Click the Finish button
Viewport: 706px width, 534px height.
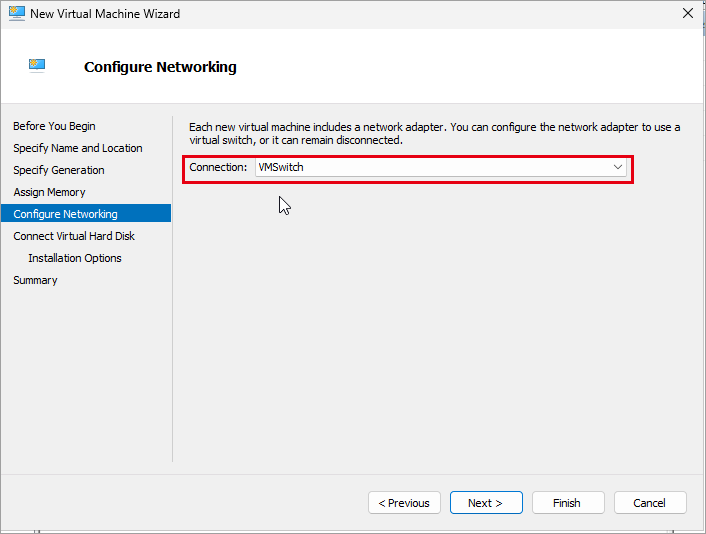pyautogui.click(x=568, y=502)
